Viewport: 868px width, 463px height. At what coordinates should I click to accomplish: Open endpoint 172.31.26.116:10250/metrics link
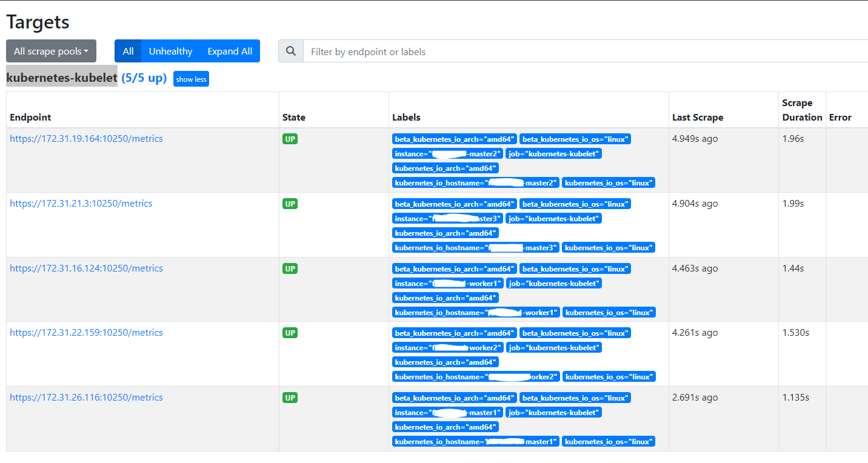tap(86, 398)
